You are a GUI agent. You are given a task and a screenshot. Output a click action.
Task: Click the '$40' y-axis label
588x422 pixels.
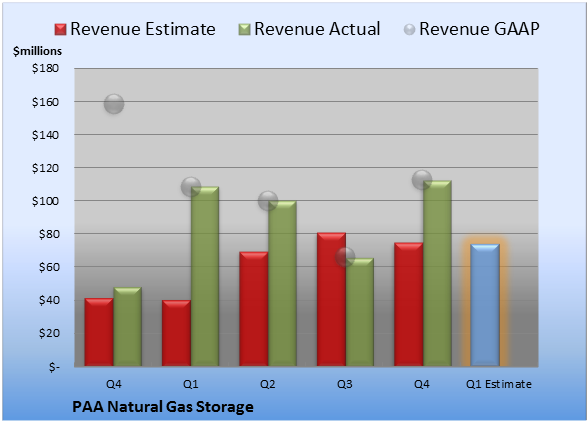click(49, 300)
